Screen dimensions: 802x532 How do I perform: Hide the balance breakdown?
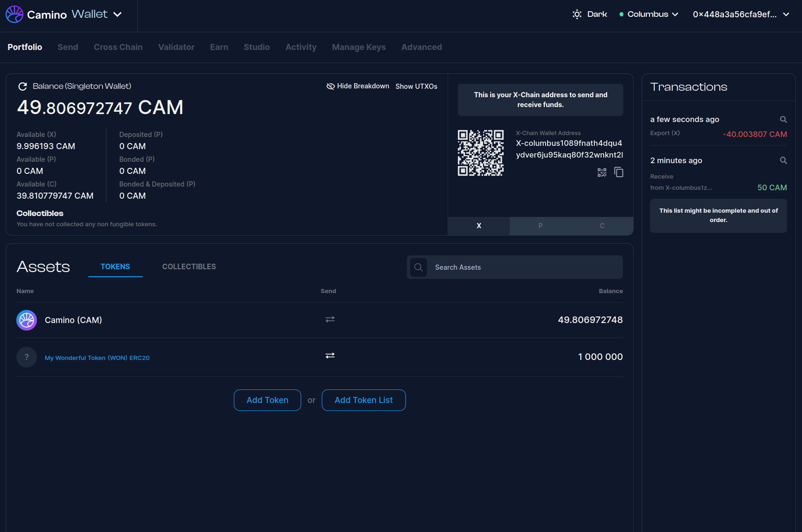click(358, 86)
